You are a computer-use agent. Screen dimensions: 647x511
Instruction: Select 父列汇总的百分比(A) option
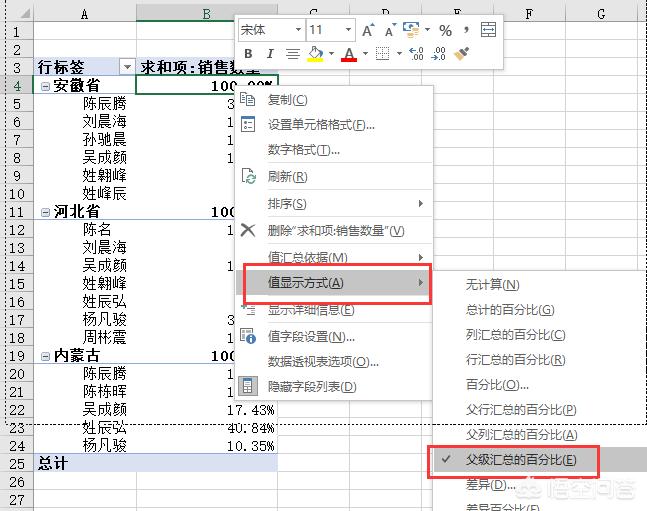[538, 435]
